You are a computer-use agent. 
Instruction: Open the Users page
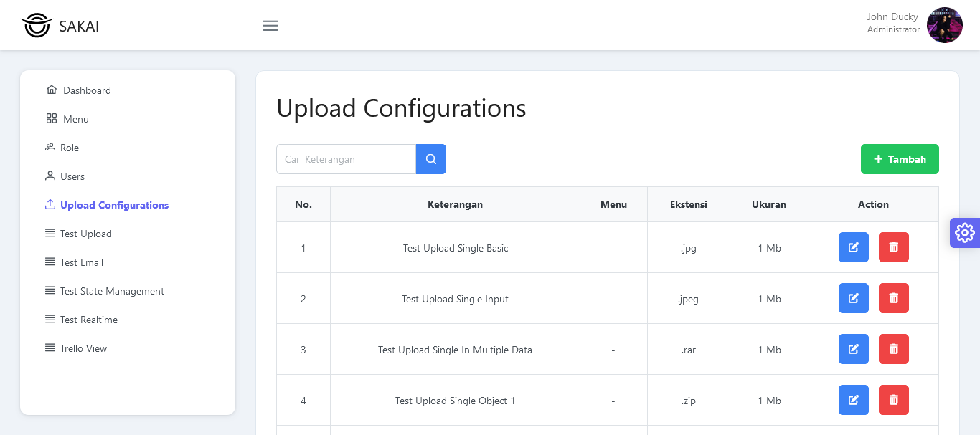pyautogui.click(x=128, y=176)
